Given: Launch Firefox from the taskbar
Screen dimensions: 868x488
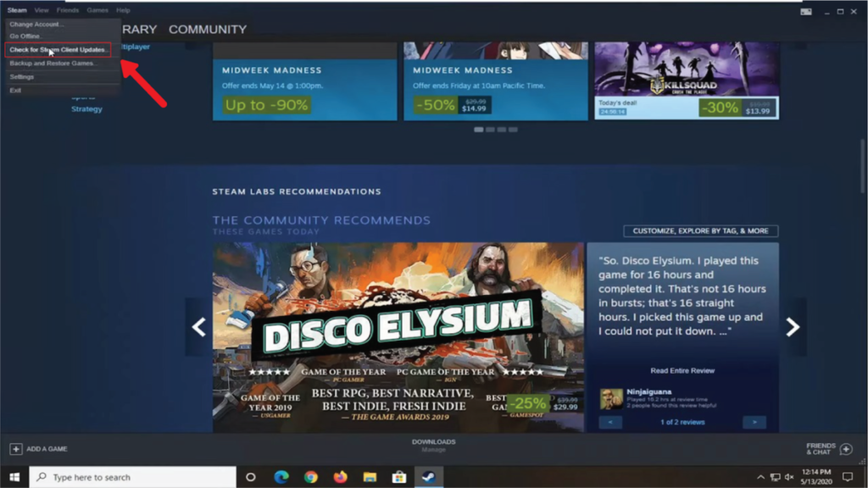Looking at the screenshot, I should click(x=340, y=477).
